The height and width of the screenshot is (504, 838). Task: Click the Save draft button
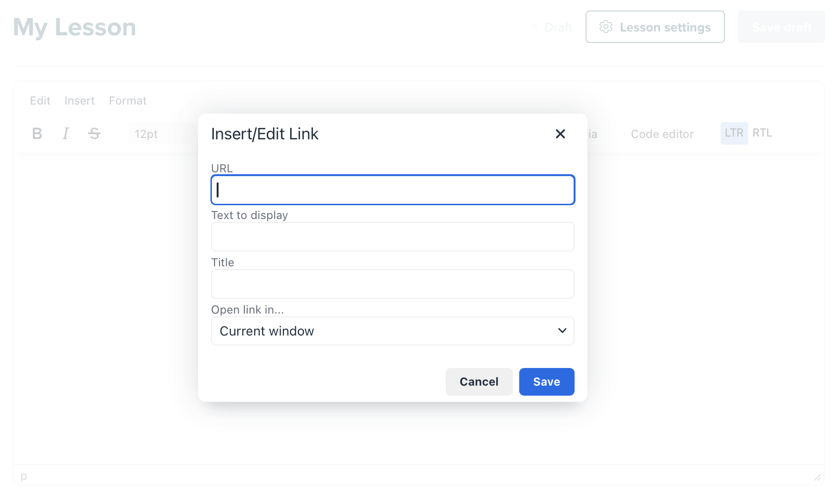[781, 27]
